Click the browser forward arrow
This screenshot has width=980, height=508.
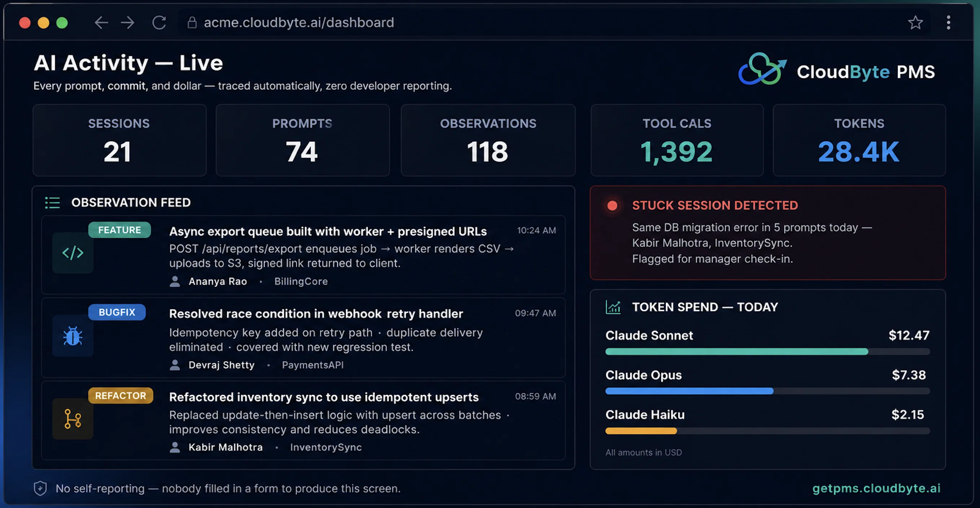(127, 22)
